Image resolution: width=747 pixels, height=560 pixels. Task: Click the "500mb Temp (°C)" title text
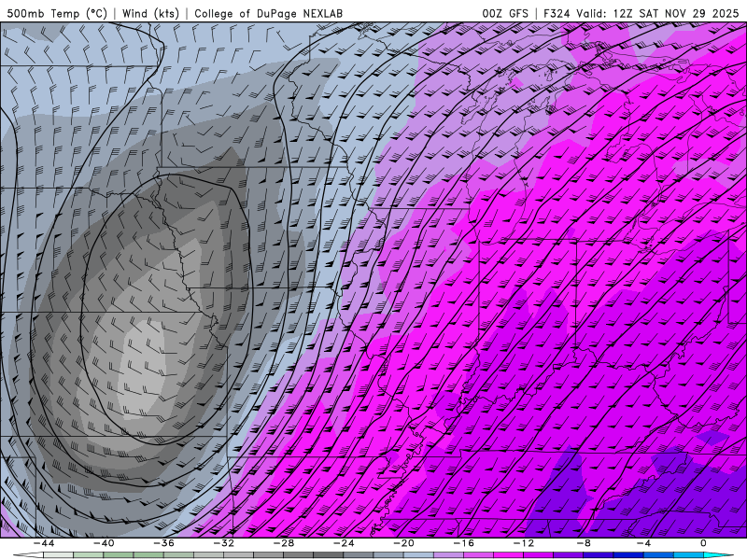click(x=57, y=13)
